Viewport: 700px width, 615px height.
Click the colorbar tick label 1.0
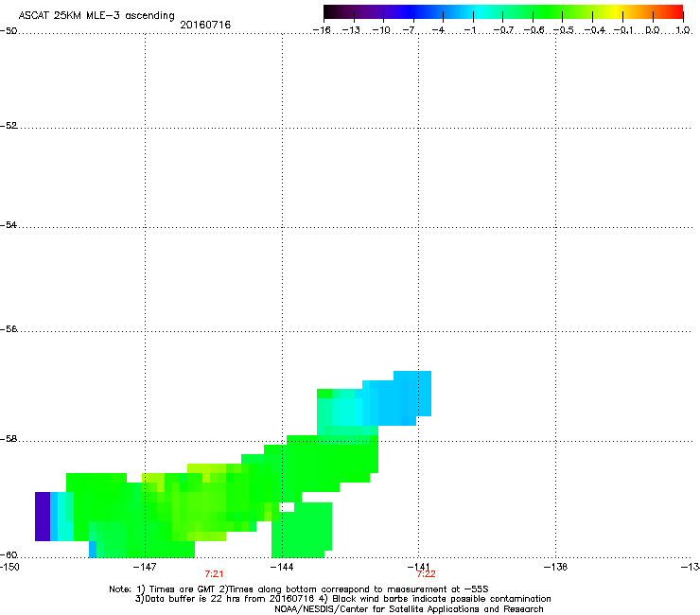point(683,30)
